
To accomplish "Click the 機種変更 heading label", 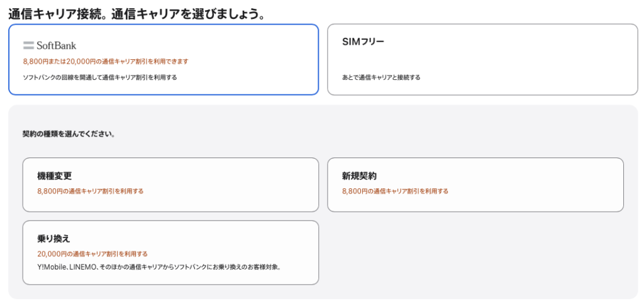I will (x=55, y=176).
